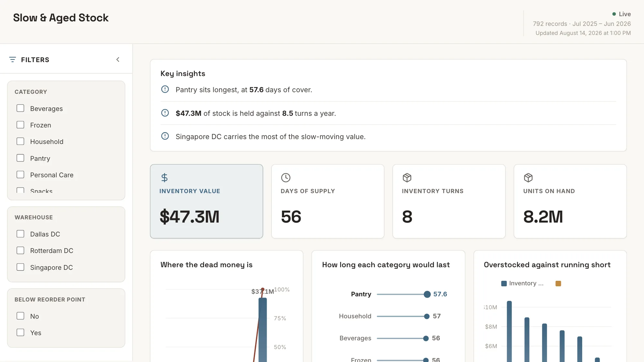Image resolution: width=644 pixels, height=362 pixels.
Task: Select the Inventory Value KPI card
Action: point(206,201)
